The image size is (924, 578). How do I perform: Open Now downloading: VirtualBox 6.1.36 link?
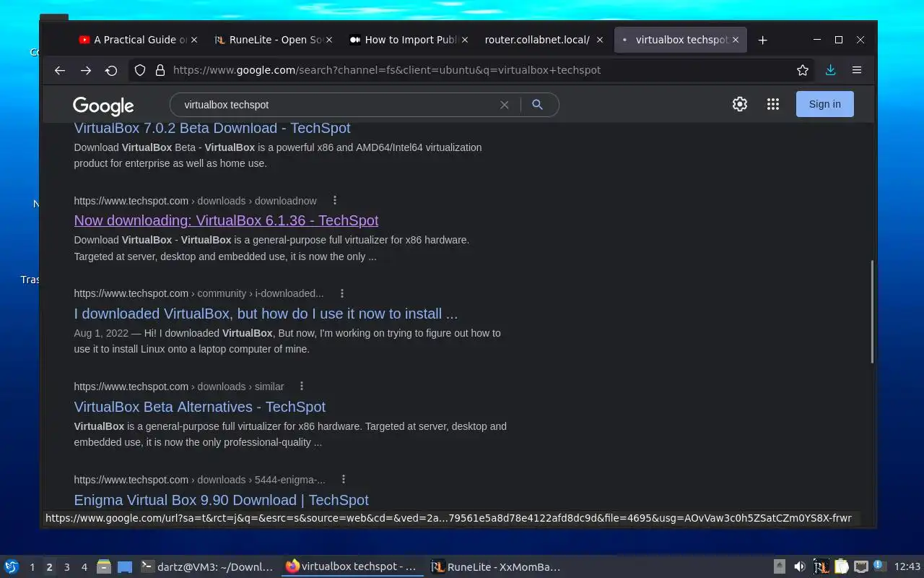[x=226, y=220]
